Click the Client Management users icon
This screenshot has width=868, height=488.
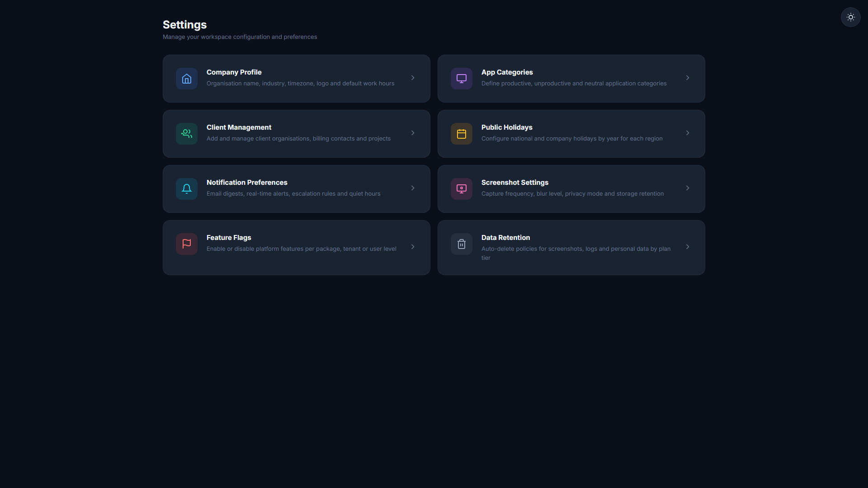click(187, 134)
